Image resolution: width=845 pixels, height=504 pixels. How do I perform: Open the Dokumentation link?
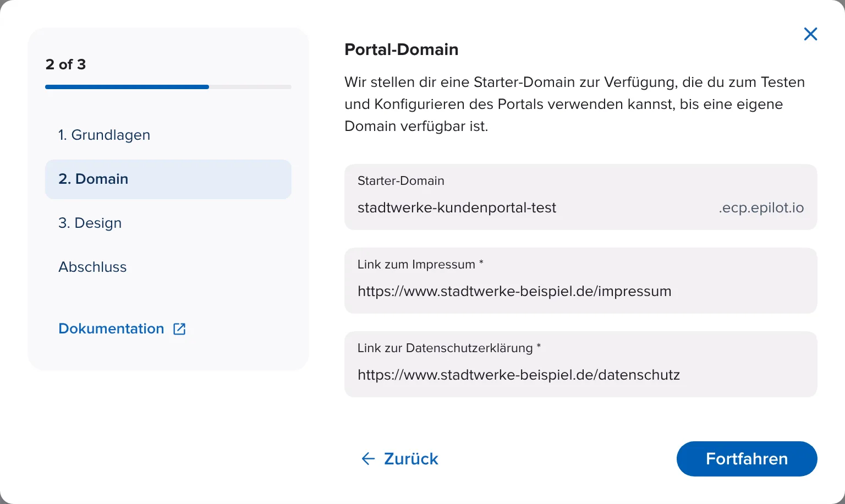(x=111, y=329)
